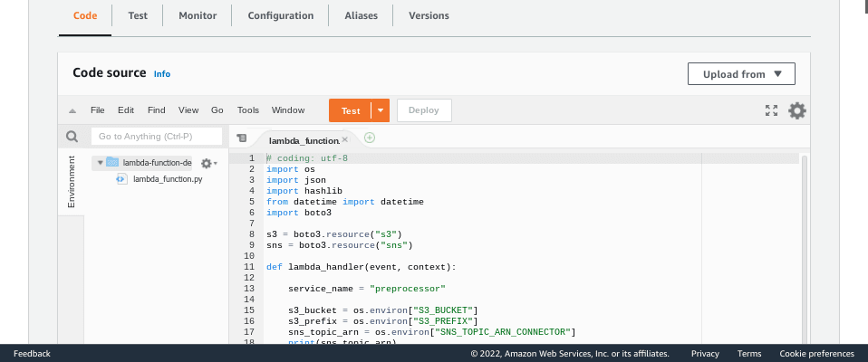This screenshot has height=362, width=868.
Task: Open the File menu
Action: pyautogui.click(x=98, y=110)
